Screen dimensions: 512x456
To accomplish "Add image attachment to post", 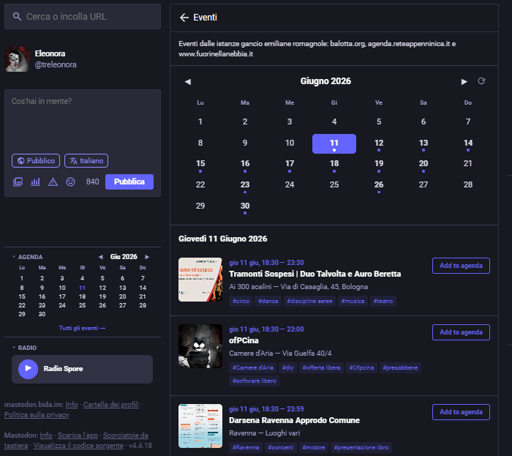I will click(x=18, y=182).
